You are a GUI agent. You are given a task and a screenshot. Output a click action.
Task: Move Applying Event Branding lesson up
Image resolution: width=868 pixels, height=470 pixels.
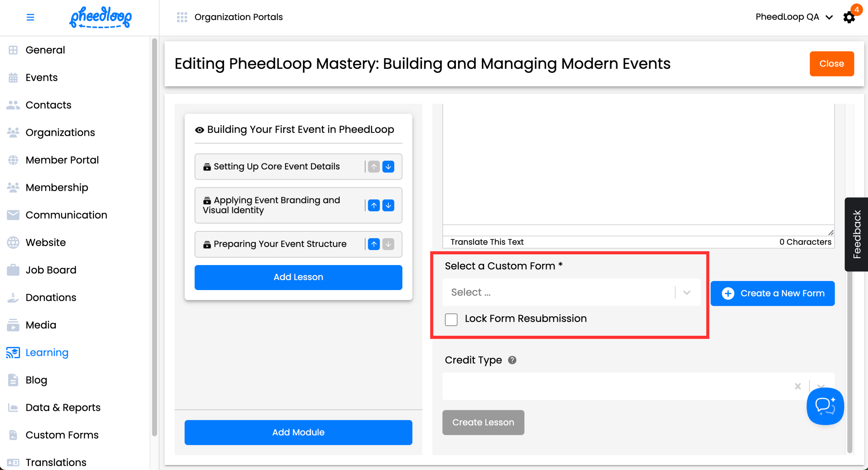374,205
